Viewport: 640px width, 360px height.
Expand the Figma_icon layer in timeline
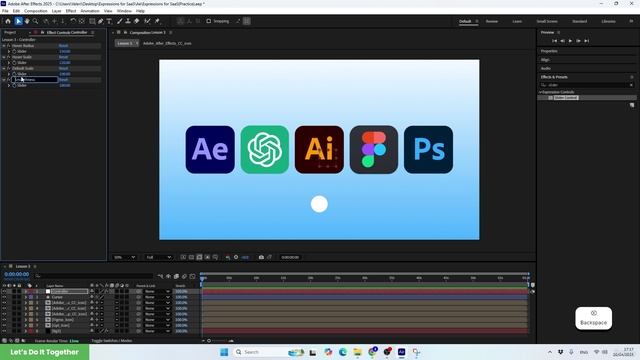(x=26, y=320)
